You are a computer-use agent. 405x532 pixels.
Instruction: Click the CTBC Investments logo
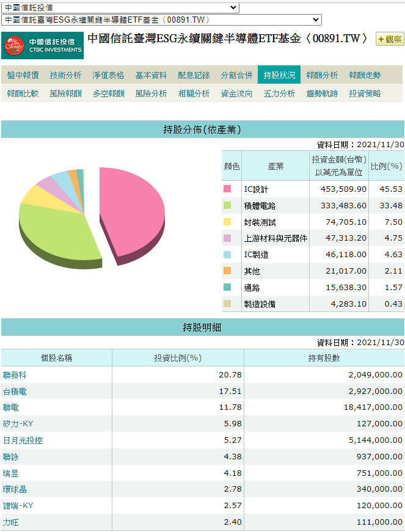[42, 45]
